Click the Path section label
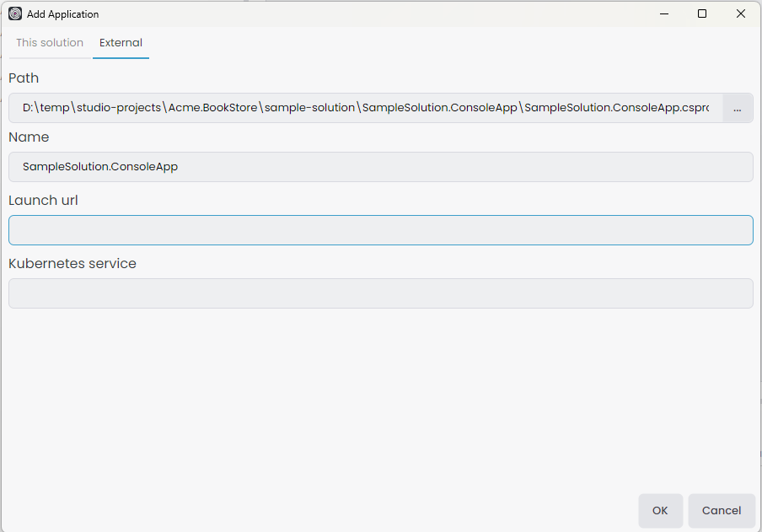 [24, 78]
